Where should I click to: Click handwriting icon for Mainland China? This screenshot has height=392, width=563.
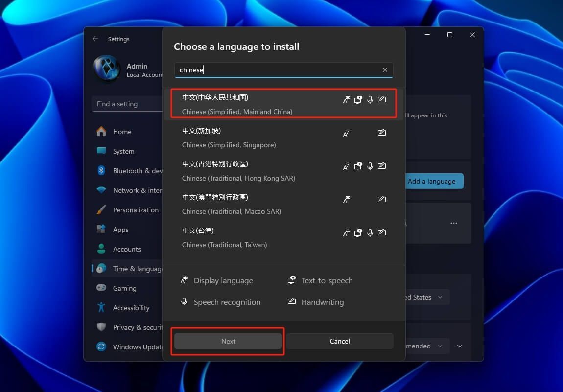[382, 99]
